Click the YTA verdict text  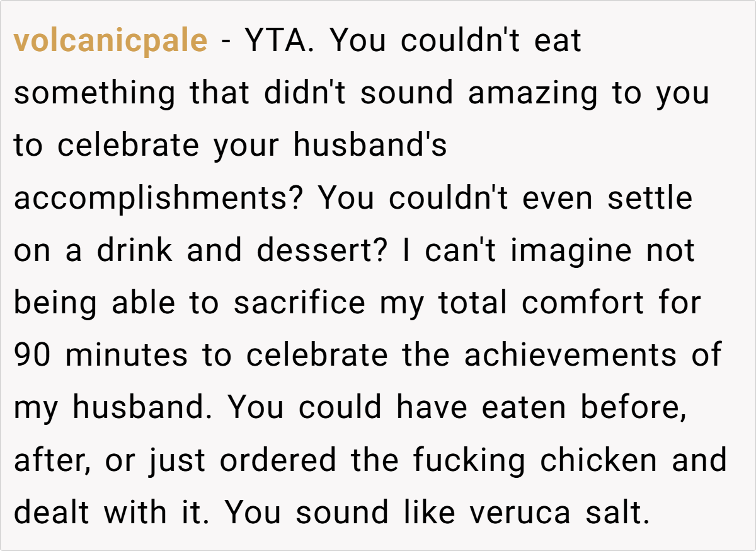coord(281,42)
